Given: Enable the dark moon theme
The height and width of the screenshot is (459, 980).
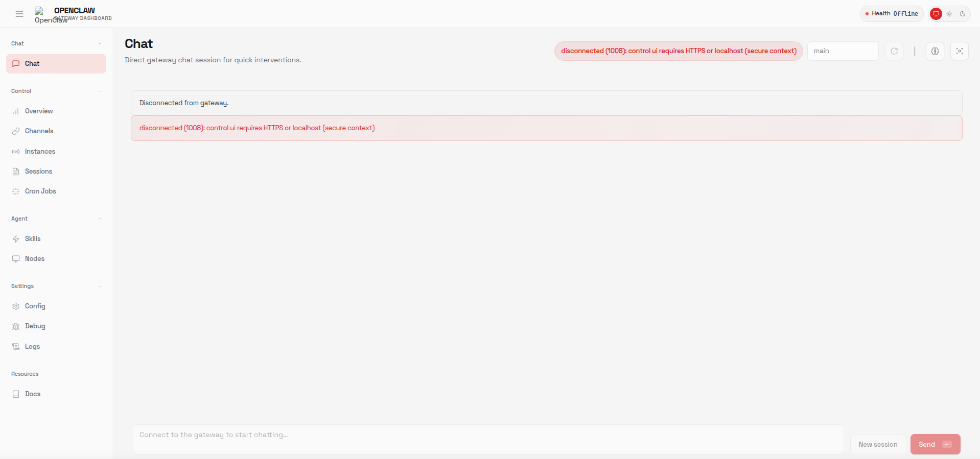Looking at the screenshot, I should (x=963, y=14).
